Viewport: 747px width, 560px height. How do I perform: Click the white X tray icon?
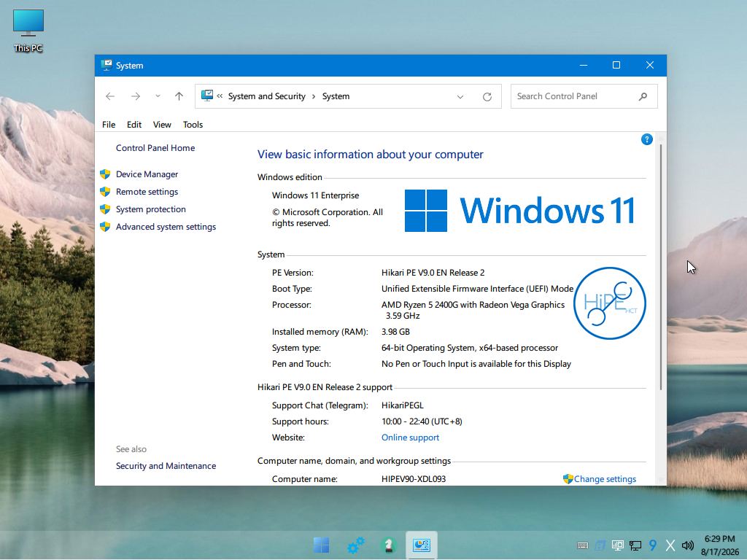670,545
